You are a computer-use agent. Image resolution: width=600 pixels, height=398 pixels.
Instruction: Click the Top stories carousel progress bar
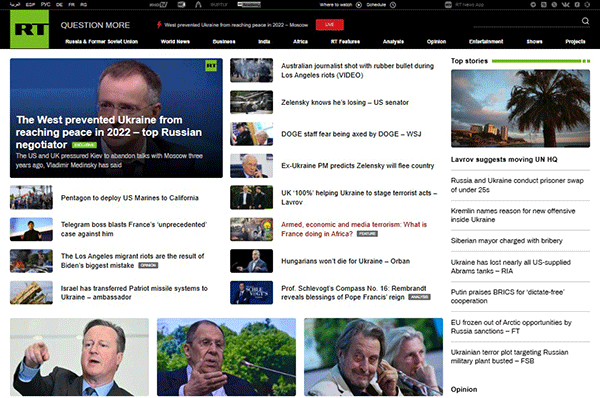[x=541, y=61]
